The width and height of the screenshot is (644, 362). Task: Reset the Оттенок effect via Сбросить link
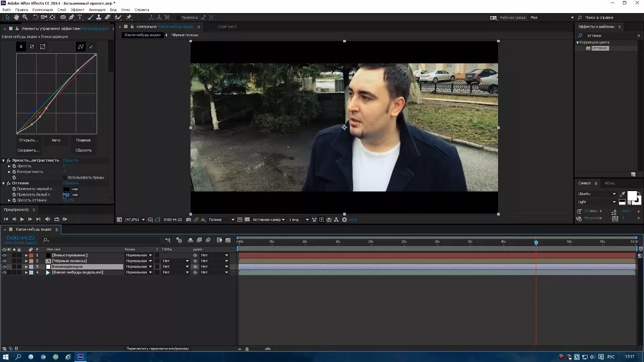[70, 184]
